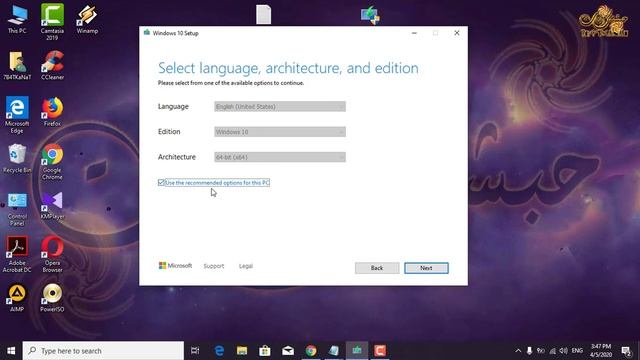Open the Edition dropdown

pyautogui.click(x=280, y=132)
